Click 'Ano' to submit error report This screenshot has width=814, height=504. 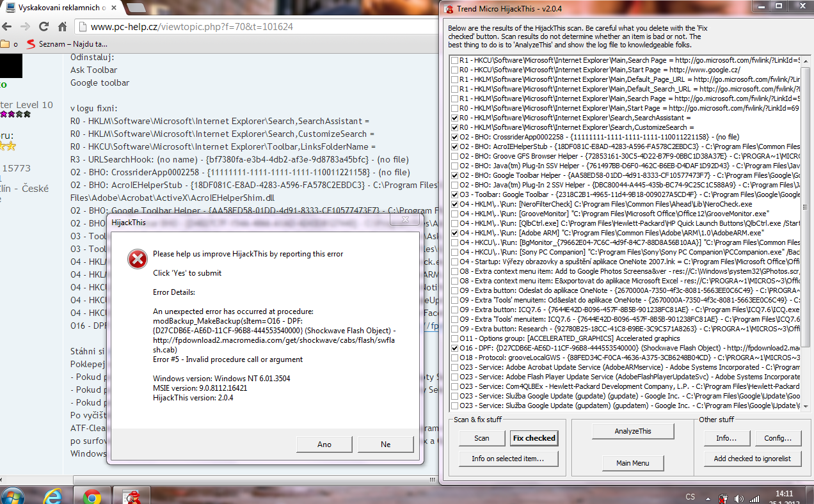pos(324,445)
